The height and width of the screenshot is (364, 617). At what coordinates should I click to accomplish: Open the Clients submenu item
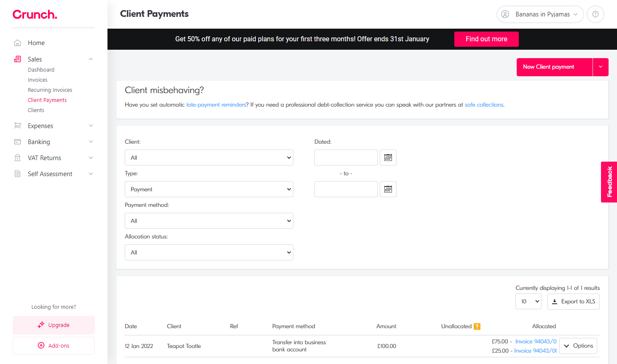[36, 110]
